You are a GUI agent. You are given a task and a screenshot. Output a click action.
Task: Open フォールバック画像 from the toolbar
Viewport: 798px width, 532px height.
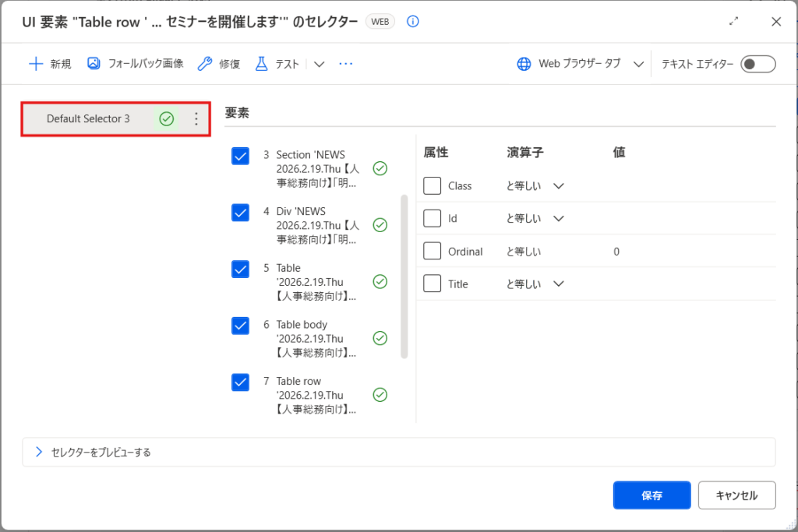point(135,64)
